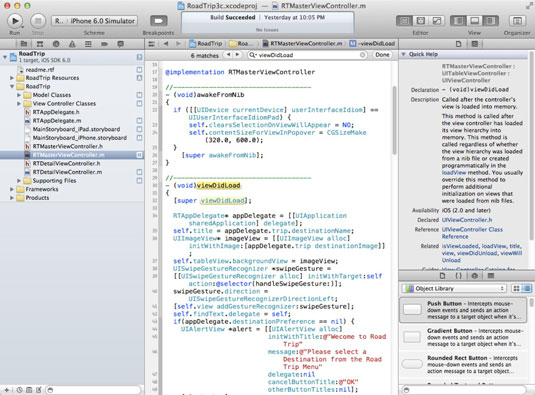Open the RTMasterViewController.m jump bar item
535x395 pixels.
tap(302, 44)
